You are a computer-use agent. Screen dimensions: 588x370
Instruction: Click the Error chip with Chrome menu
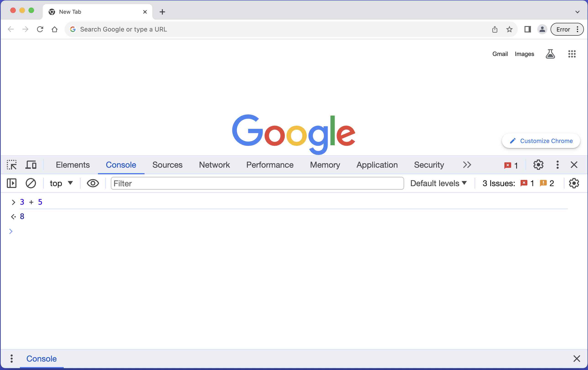(567, 29)
